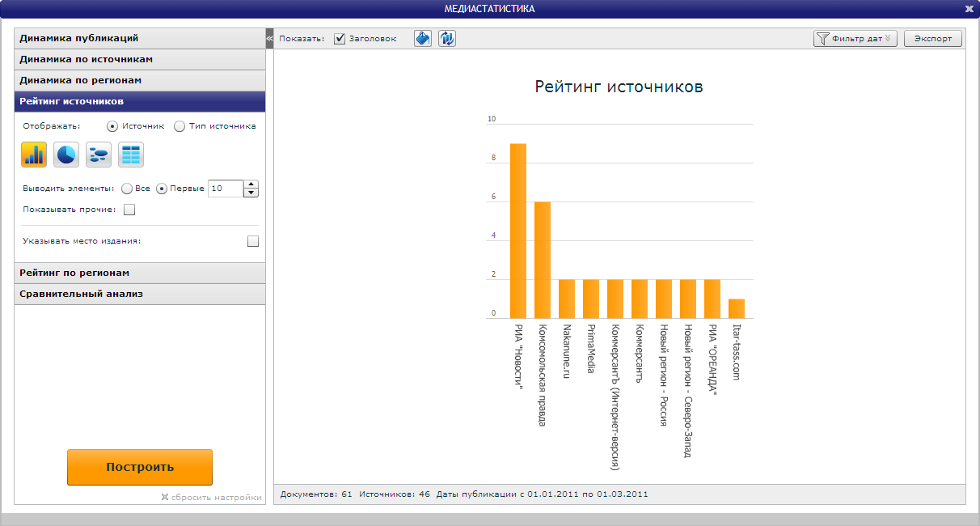
Task: Click the chart title Рейтинг источников
Action: pyautogui.click(x=619, y=87)
